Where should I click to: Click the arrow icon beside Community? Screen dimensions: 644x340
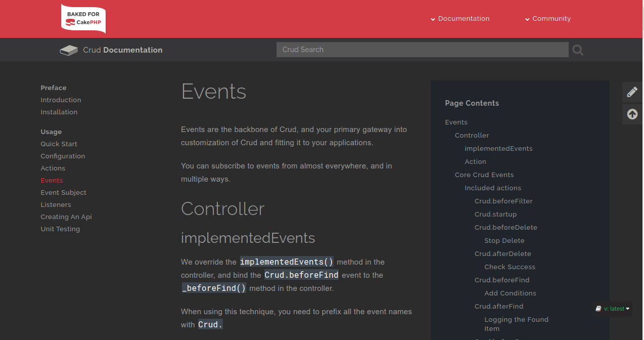[x=527, y=19]
